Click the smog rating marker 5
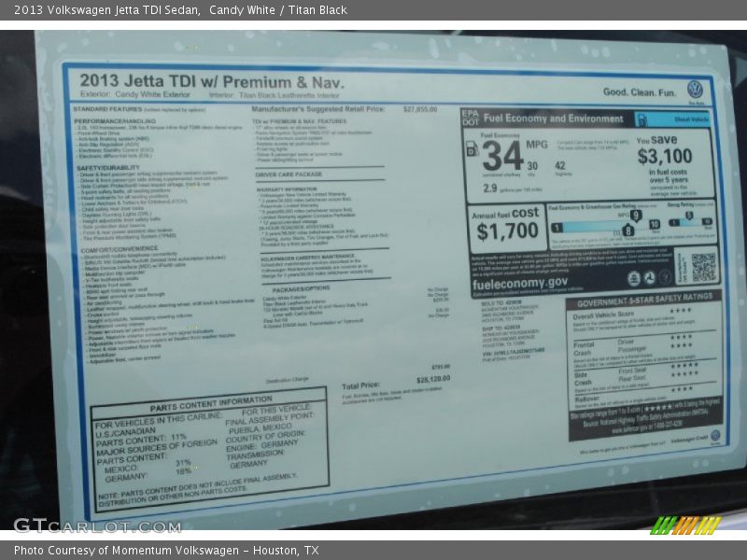 click(x=688, y=216)
